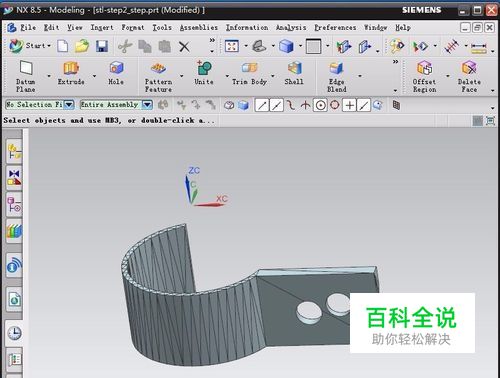The image size is (500, 378).
Task: Toggle the Intersection snap
Action: tap(305, 105)
